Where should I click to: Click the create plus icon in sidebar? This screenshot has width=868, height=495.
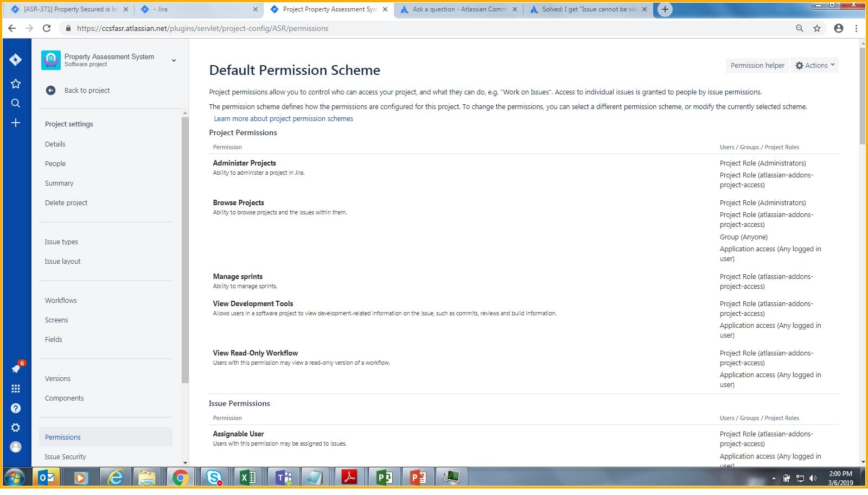click(x=16, y=123)
